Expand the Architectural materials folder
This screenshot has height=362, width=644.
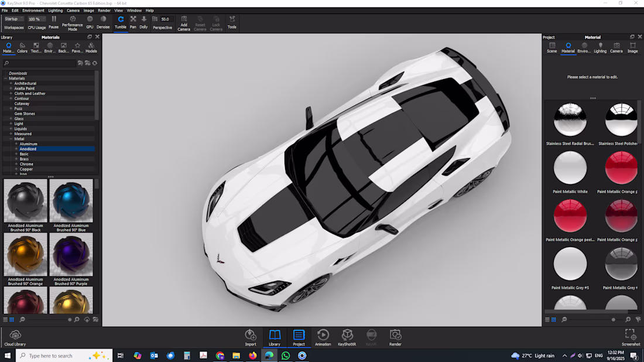(11, 83)
